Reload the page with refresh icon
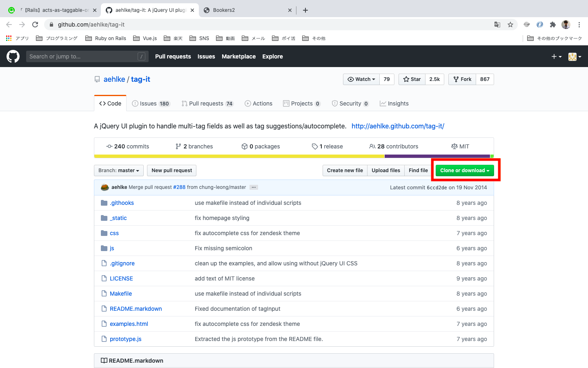Image resolution: width=588 pixels, height=368 pixels. tap(35, 25)
